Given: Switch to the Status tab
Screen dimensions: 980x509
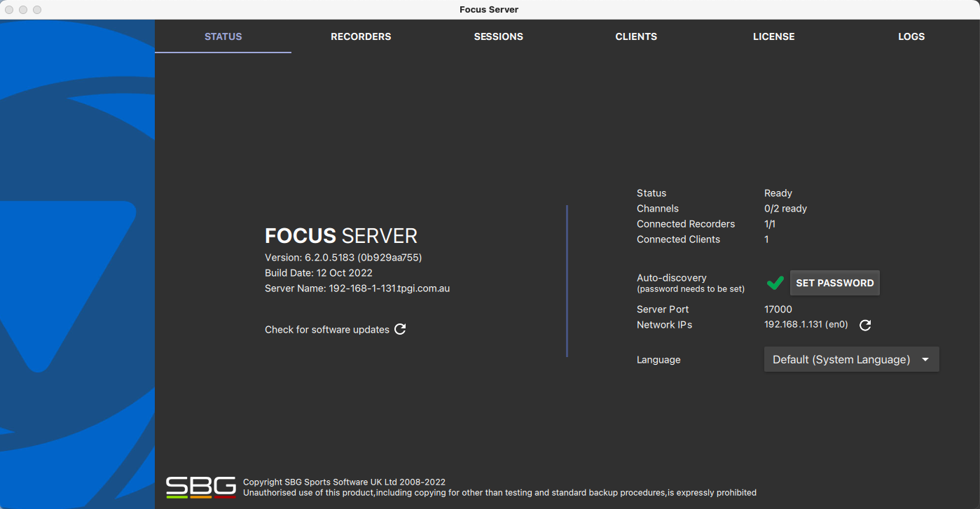Looking at the screenshot, I should click(223, 36).
